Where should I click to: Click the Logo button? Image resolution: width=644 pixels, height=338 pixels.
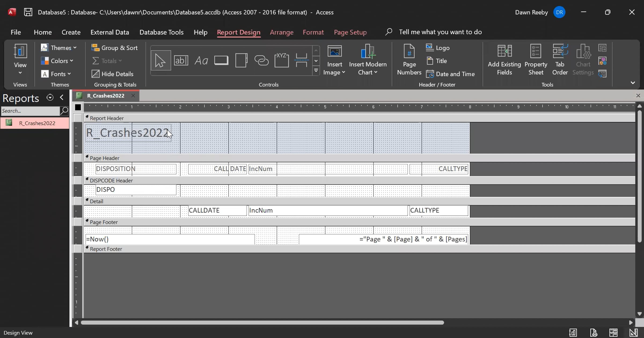[x=438, y=48]
